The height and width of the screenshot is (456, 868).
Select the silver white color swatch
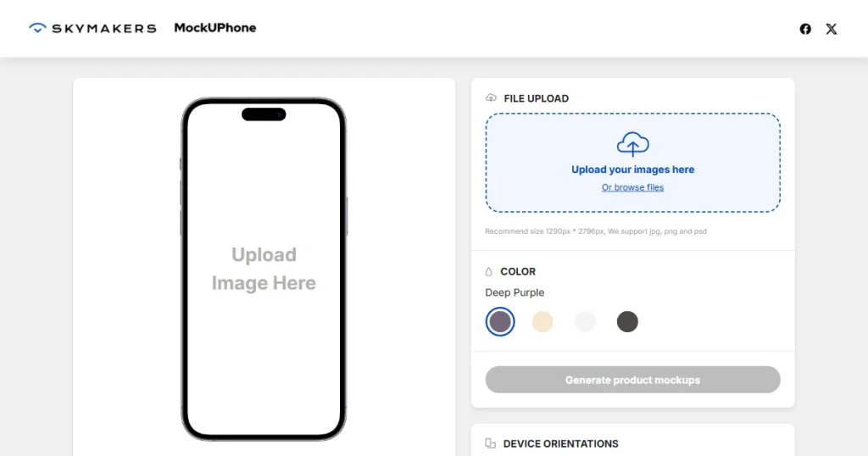585,321
